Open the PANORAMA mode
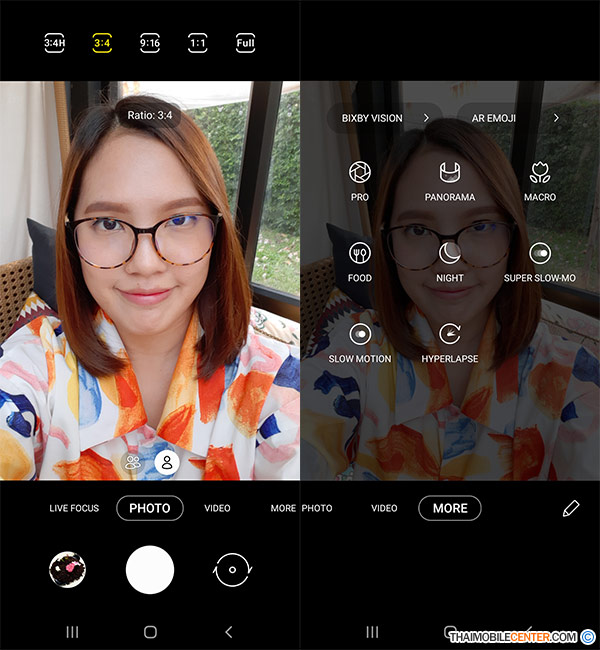The width and height of the screenshot is (600, 650). [x=449, y=181]
